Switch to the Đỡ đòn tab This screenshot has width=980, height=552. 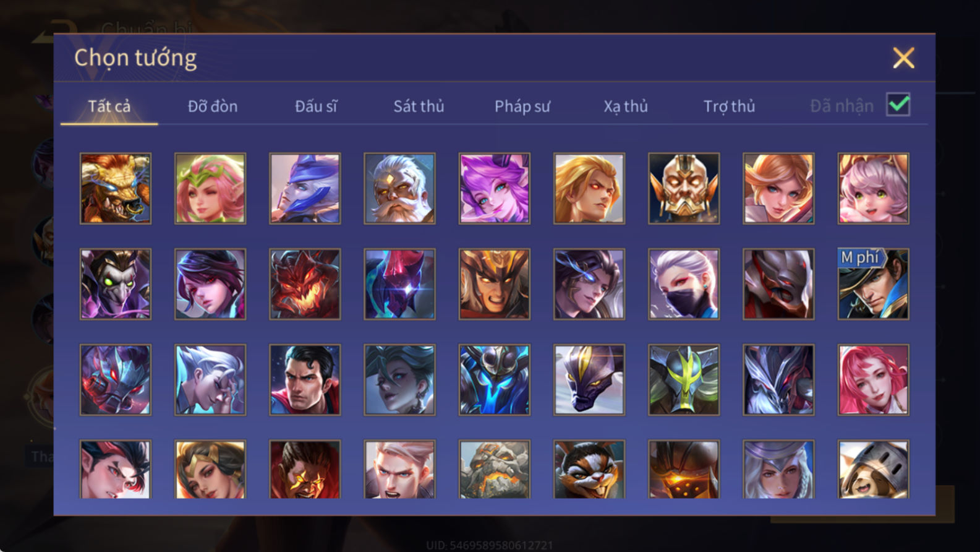pyautogui.click(x=213, y=106)
